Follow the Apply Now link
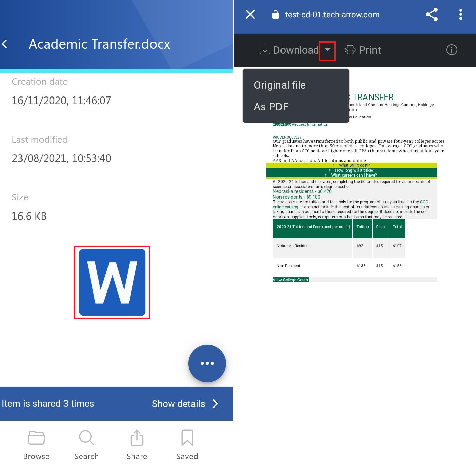The width and height of the screenshot is (476, 465). click(282, 124)
